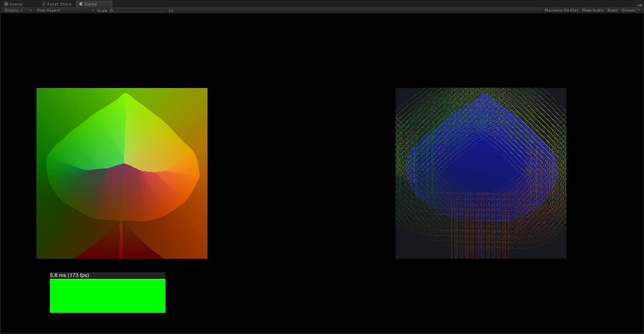644x334 pixels.
Task: Toggle the Stats overlay
Action: (x=612, y=10)
